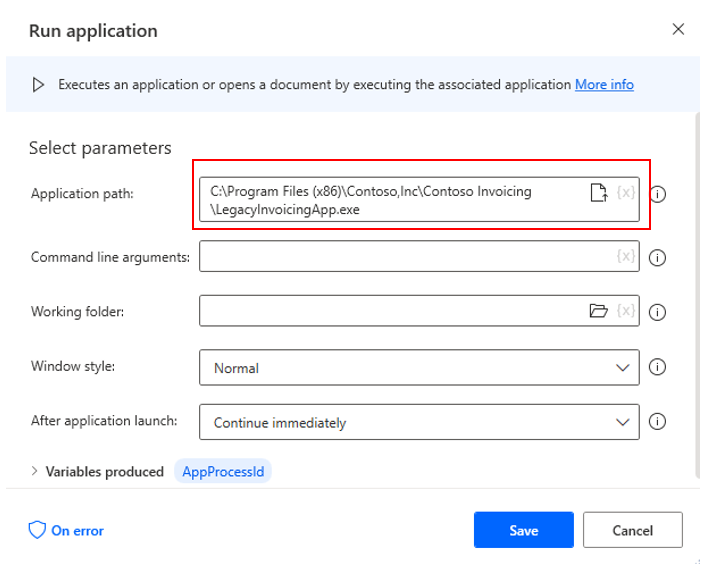The image size is (706, 564).
Task: Insert variable in Application path field
Action: click(626, 193)
